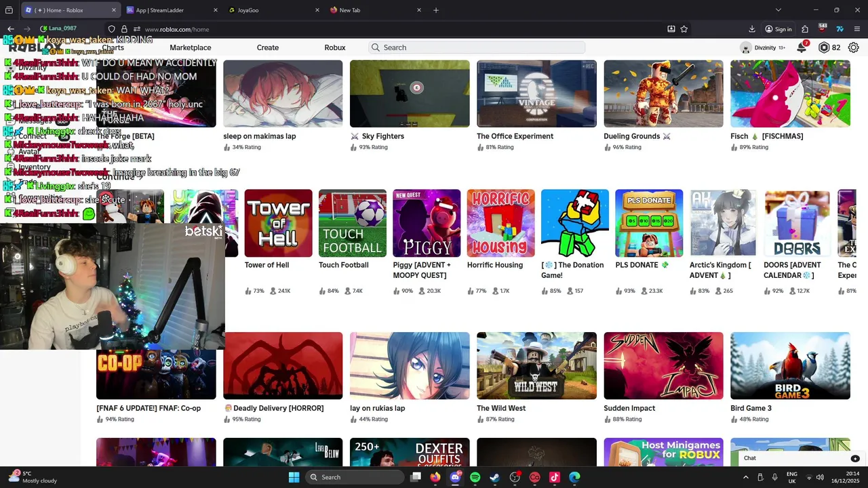This screenshot has height=488, width=868.
Task: Open Spotify from the taskbar
Action: pos(475,477)
